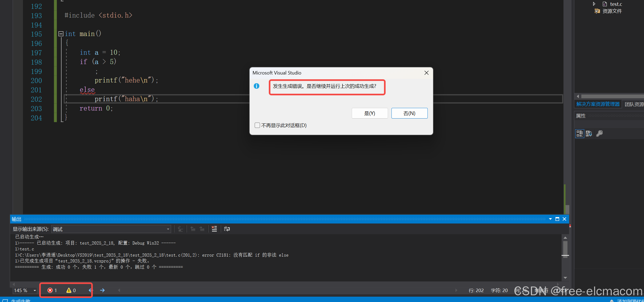The image size is (644, 302).
Task: Click the resource files folder icon
Action: (597, 11)
